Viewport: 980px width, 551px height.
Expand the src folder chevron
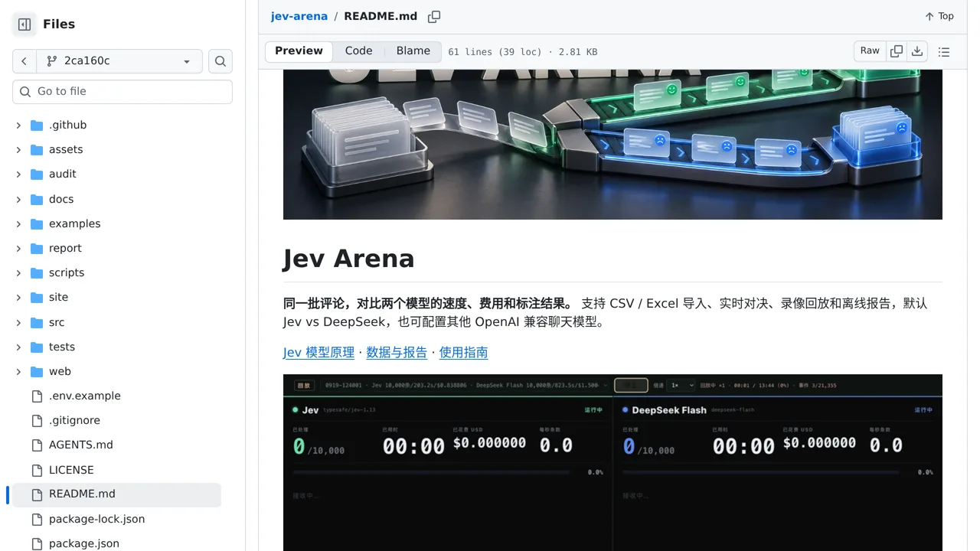[18, 322]
